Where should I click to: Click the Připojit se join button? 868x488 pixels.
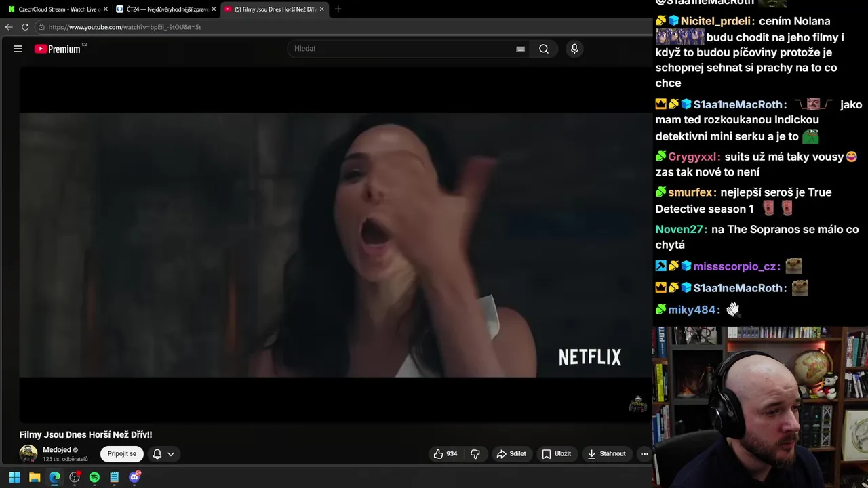(x=122, y=454)
